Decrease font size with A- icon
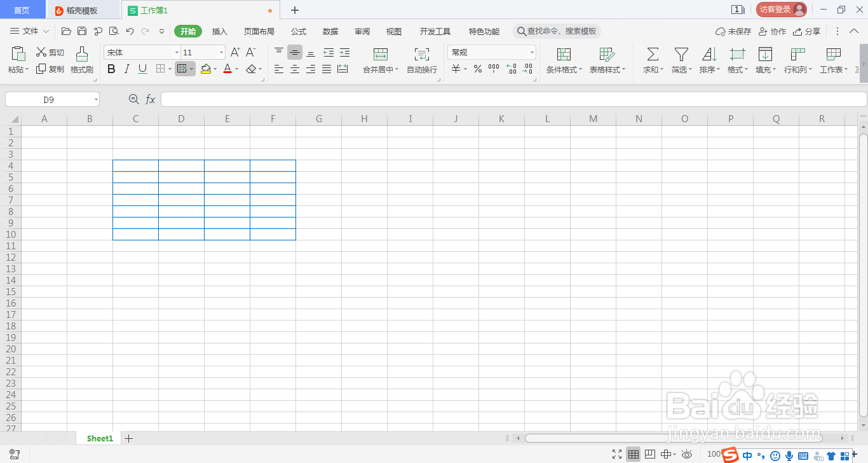This screenshot has height=463, width=868. [251, 52]
